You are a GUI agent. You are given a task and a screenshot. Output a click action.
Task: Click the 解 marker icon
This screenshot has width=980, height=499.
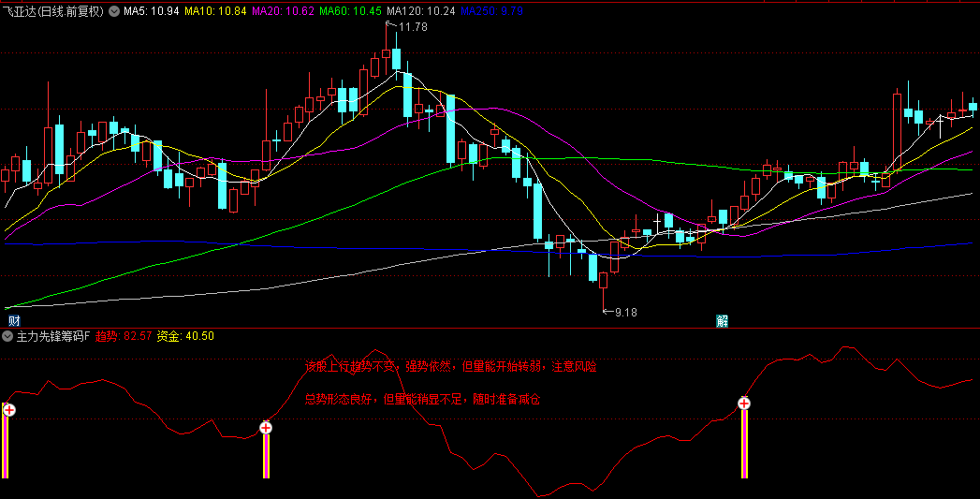click(x=723, y=321)
